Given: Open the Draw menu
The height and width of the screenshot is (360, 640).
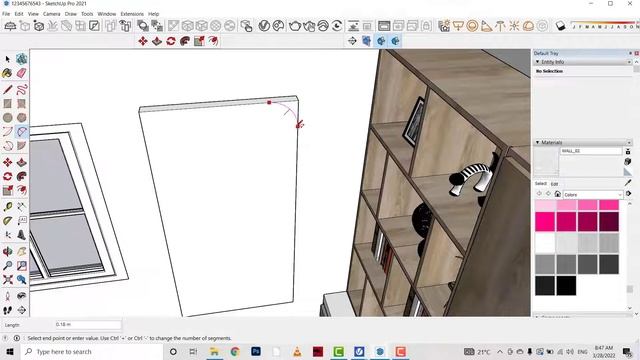Looking at the screenshot, I should (71, 14).
